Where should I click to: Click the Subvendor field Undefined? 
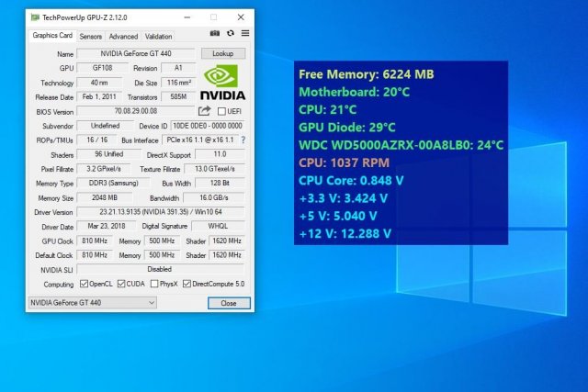pyautogui.click(x=106, y=126)
